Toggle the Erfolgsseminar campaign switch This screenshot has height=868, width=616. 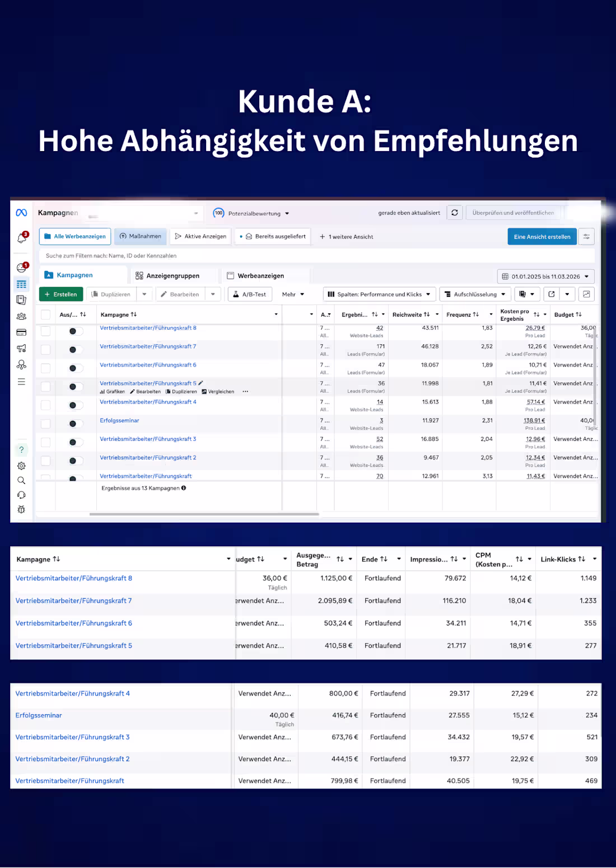pos(73,424)
